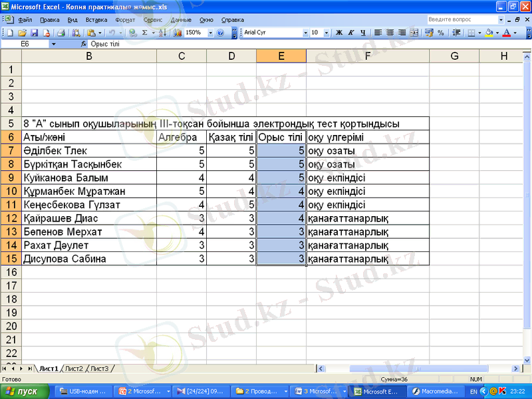Toggle Underline (Ч) formatting

click(x=362, y=33)
